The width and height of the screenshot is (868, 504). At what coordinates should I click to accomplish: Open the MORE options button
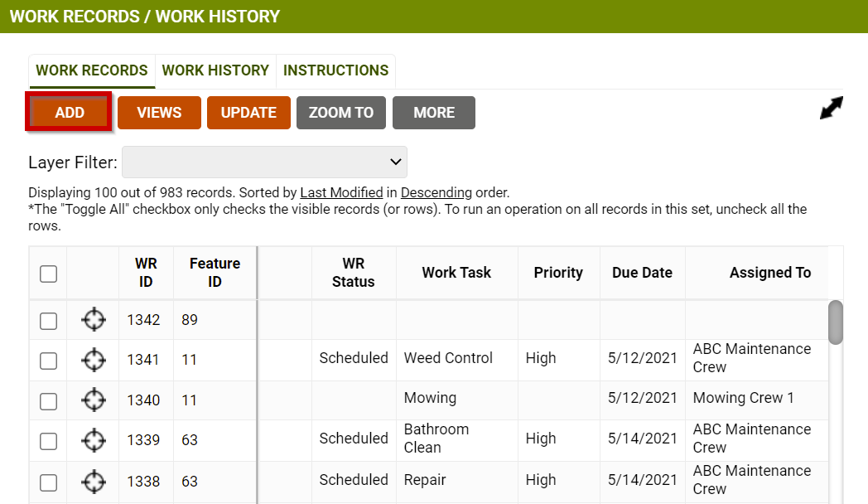(434, 112)
